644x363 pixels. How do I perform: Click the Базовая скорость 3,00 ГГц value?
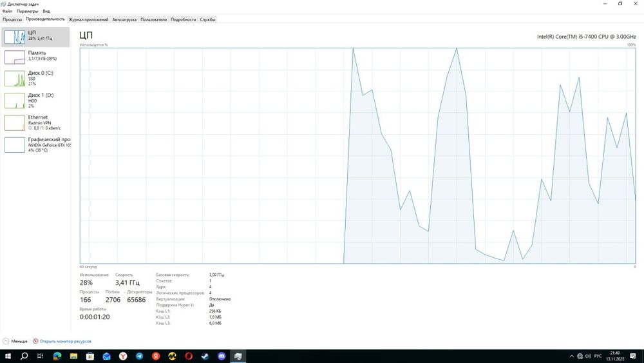tap(216, 275)
